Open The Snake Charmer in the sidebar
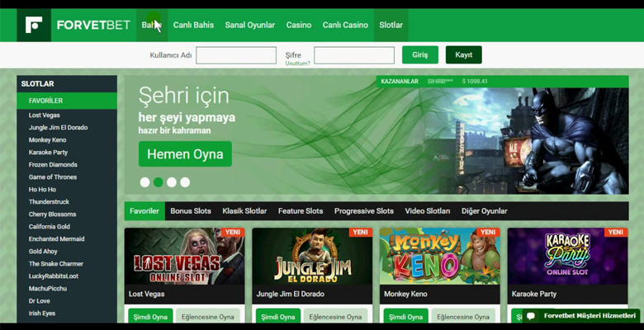The image size is (644, 330). 56,263
